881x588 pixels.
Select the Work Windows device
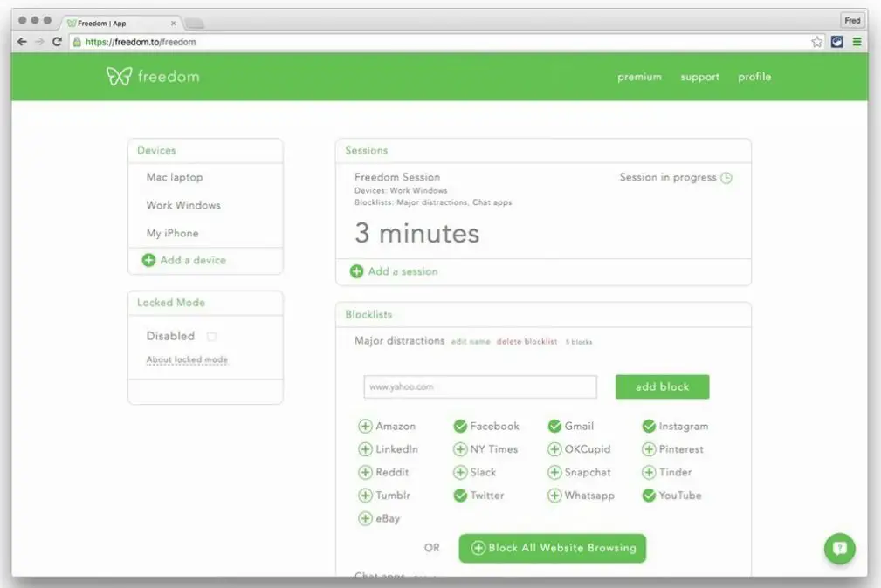pos(183,205)
